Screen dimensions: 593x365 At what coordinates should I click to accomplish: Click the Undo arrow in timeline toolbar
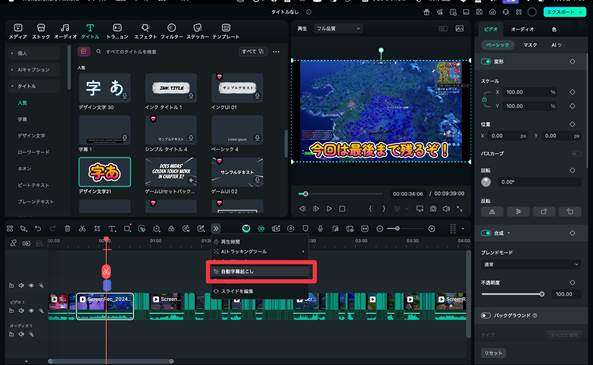(38, 228)
